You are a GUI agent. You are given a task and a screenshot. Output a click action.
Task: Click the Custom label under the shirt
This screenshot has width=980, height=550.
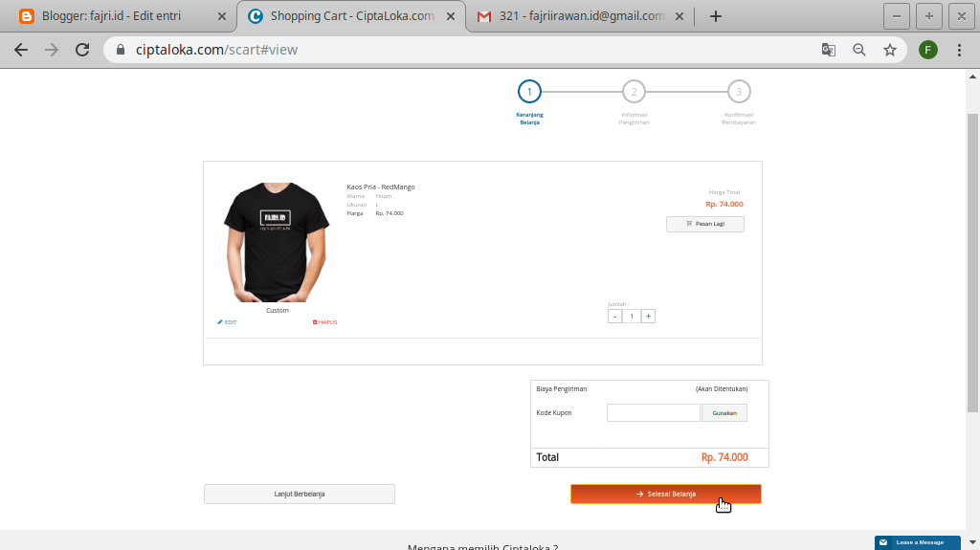(x=278, y=311)
